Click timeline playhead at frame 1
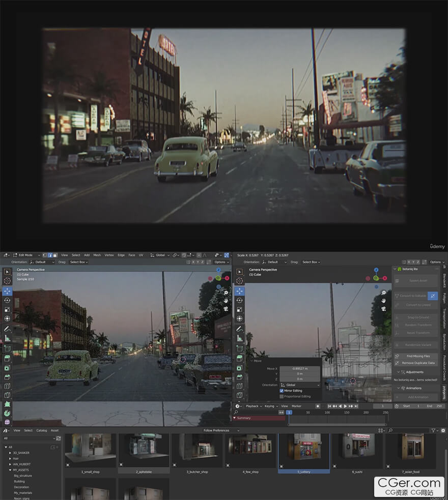This screenshot has height=500, width=448. (x=289, y=413)
